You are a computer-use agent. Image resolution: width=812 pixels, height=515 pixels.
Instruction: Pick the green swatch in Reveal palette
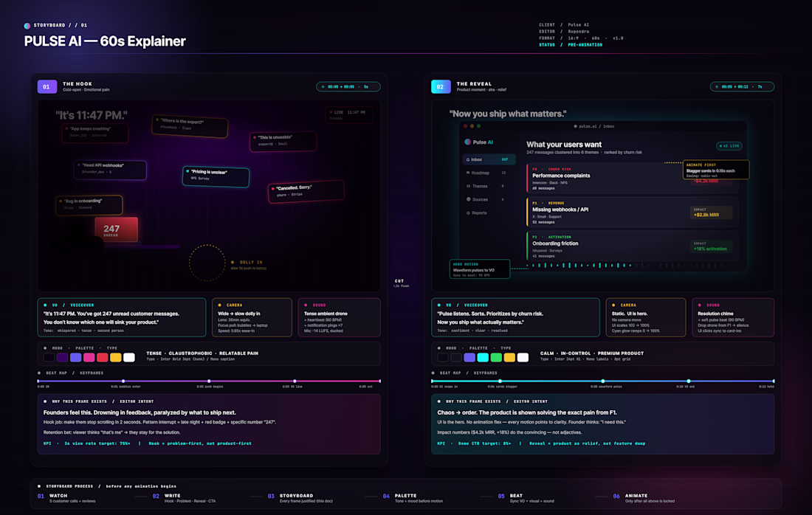pyautogui.click(x=496, y=358)
